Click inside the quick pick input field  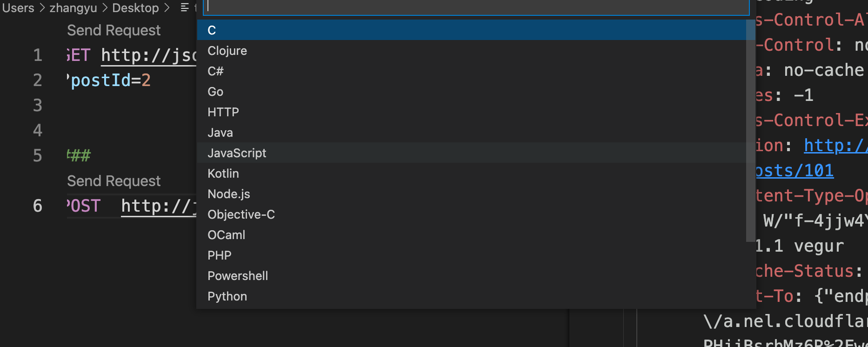(474, 7)
